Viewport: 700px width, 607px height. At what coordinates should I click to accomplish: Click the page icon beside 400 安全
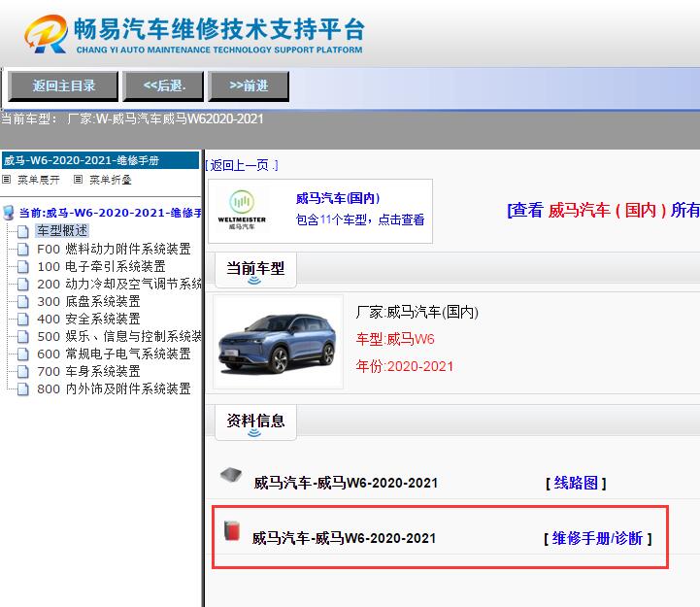[x=22, y=320]
